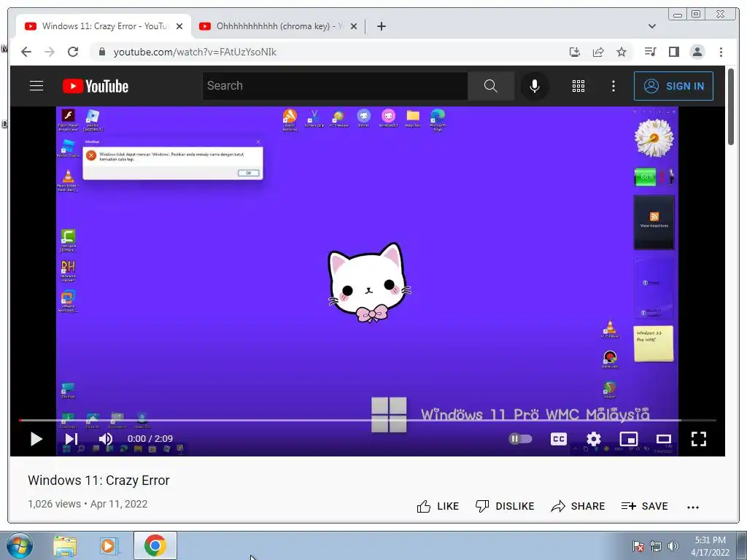Image resolution: width=747 pixels, height=560 pixels.
Task: Open video settings gear
Action: (594, 438)
